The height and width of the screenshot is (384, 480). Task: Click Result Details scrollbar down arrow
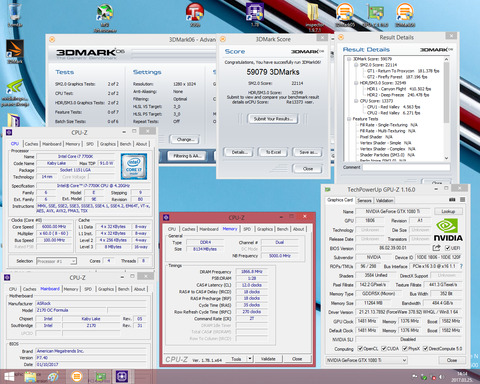[x=447, y=158]
